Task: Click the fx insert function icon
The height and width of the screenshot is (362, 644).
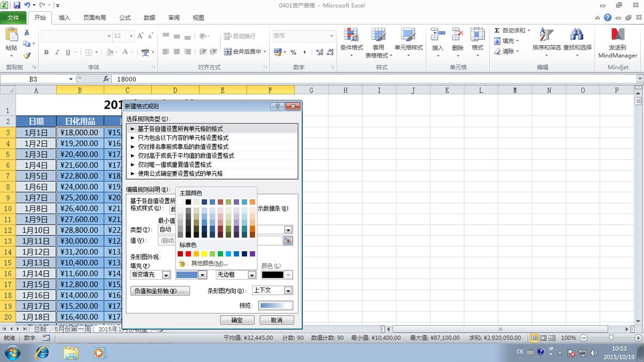Action: coord(106,79)
